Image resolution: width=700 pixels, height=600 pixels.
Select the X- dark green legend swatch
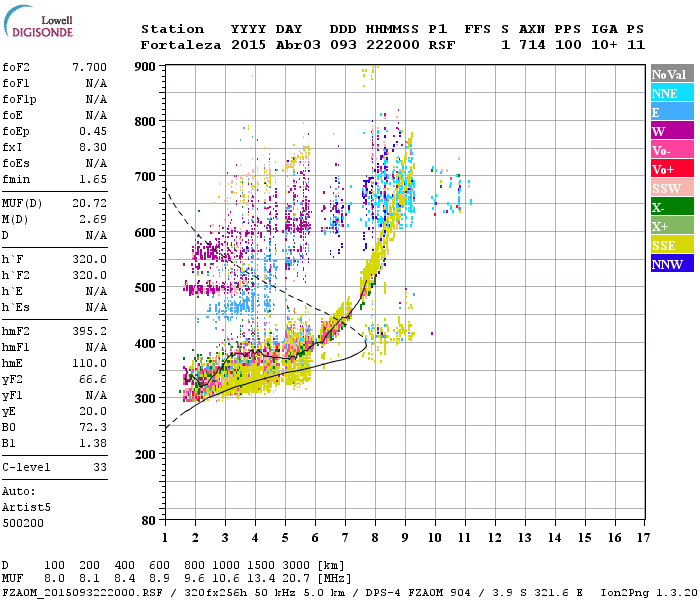672,206
